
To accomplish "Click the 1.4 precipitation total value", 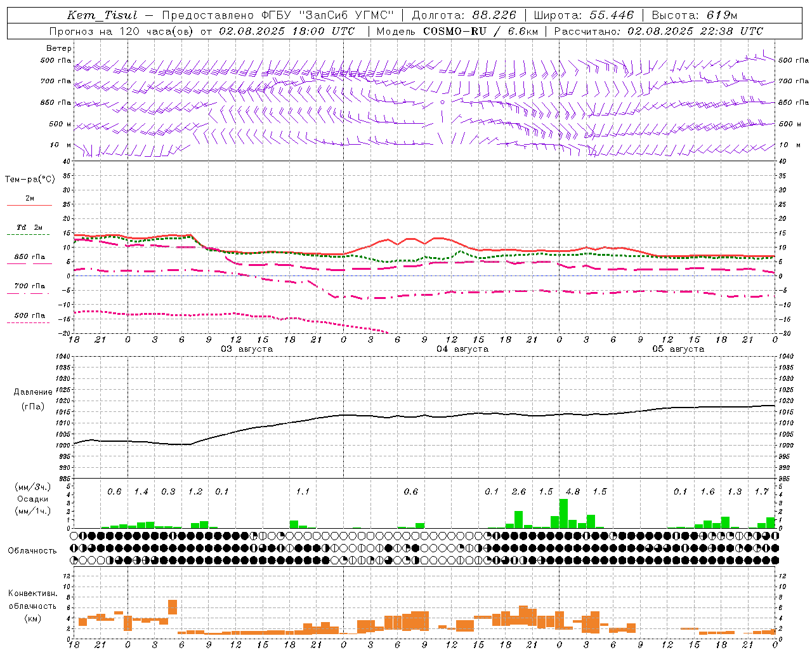I will click(141, 492).
